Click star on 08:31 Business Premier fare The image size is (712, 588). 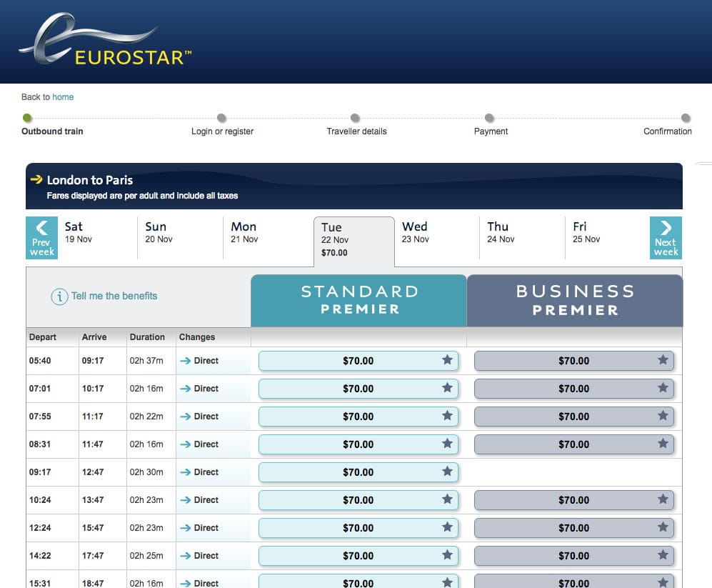(x=663, y=443)
